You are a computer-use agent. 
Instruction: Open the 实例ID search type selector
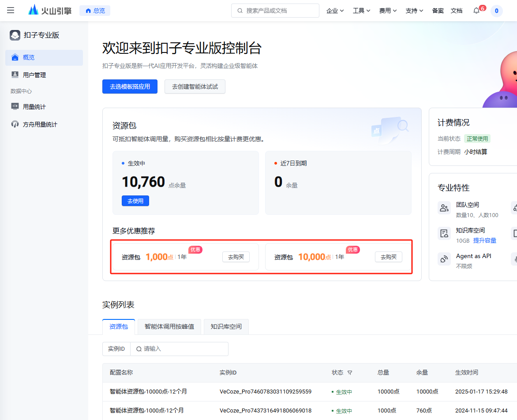coord(116,349)
